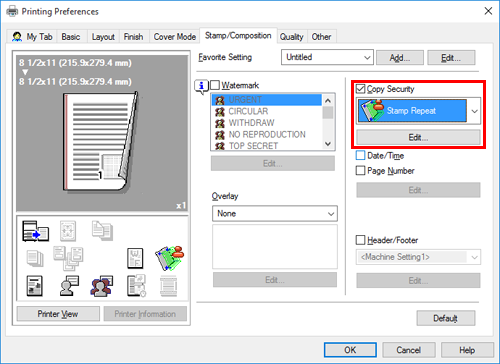500x364 pixels.
Task: Click the account track group icon
Action: 102,286
